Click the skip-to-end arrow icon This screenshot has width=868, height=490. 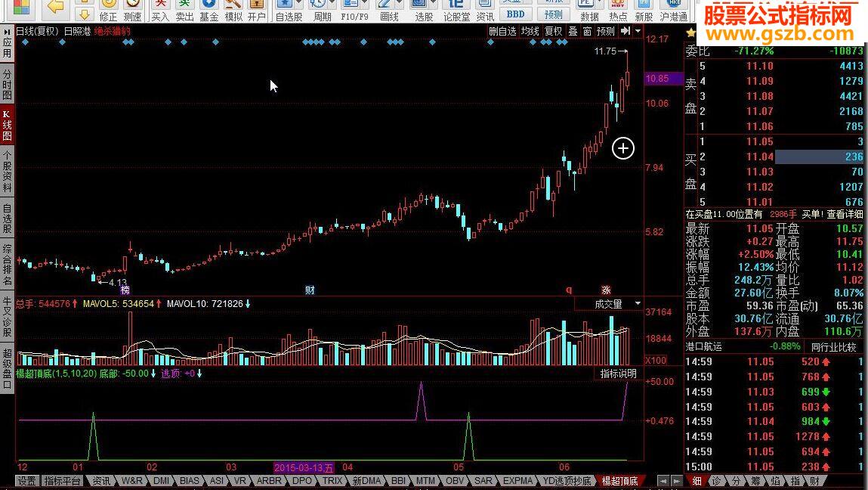point(625,31)
